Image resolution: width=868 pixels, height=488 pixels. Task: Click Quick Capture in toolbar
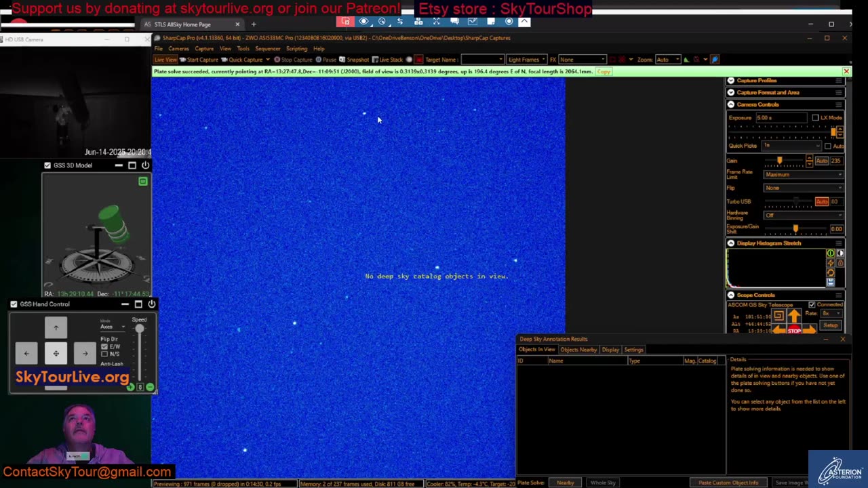242,60
